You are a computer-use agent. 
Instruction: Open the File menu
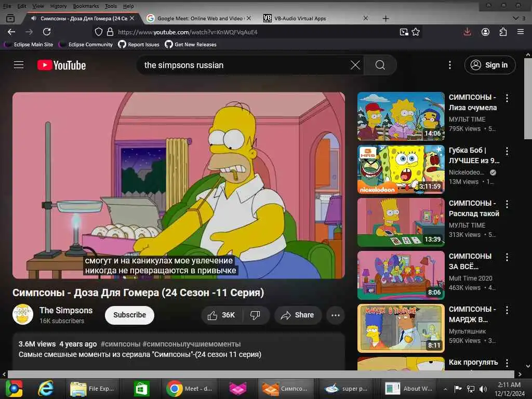[7, 6]
